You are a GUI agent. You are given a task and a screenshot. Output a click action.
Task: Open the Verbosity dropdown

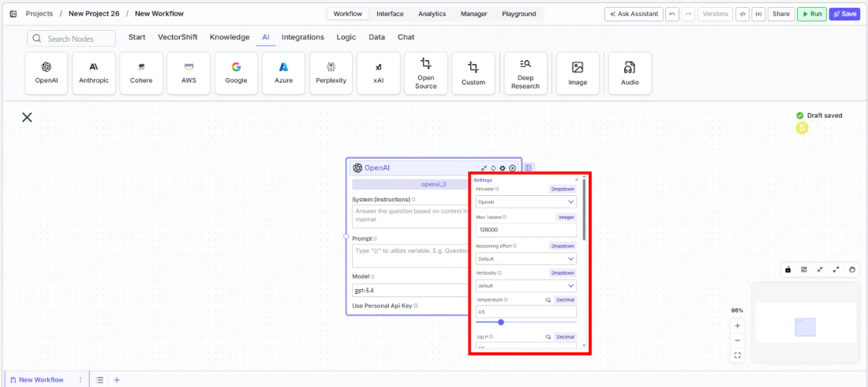click(x=526, y=286)
